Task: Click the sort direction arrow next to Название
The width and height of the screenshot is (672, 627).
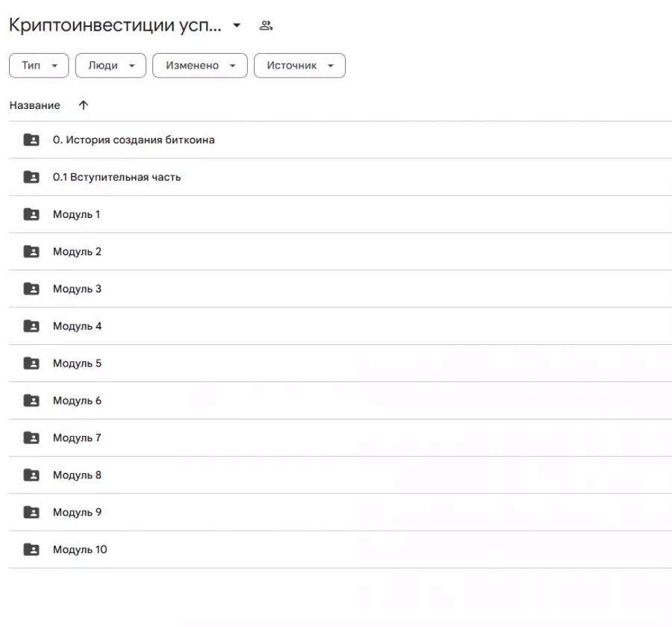Action: pos(83,105)
